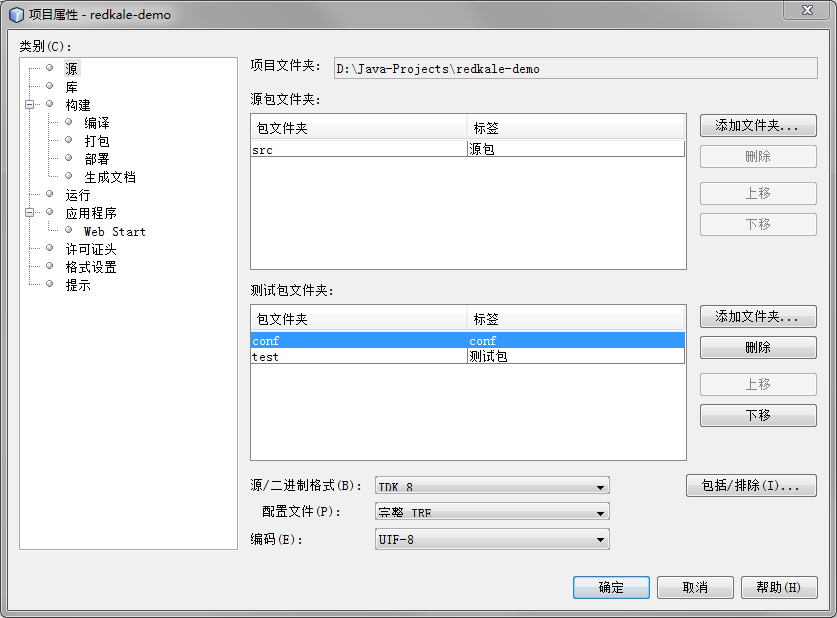This screenshot has height=618, width=837.
Task: Open 运行 category settings
Action: click(78, 195)
